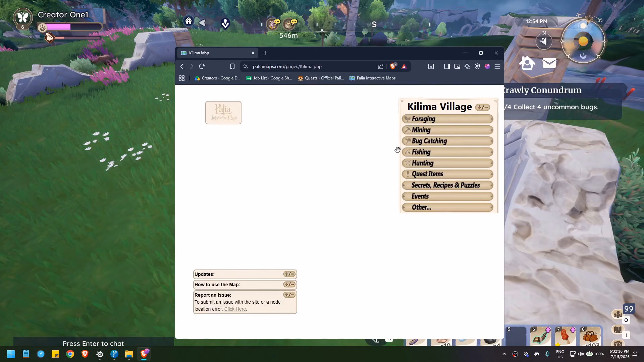Open the Leo AI sparkle icon

tap(467, 66)
